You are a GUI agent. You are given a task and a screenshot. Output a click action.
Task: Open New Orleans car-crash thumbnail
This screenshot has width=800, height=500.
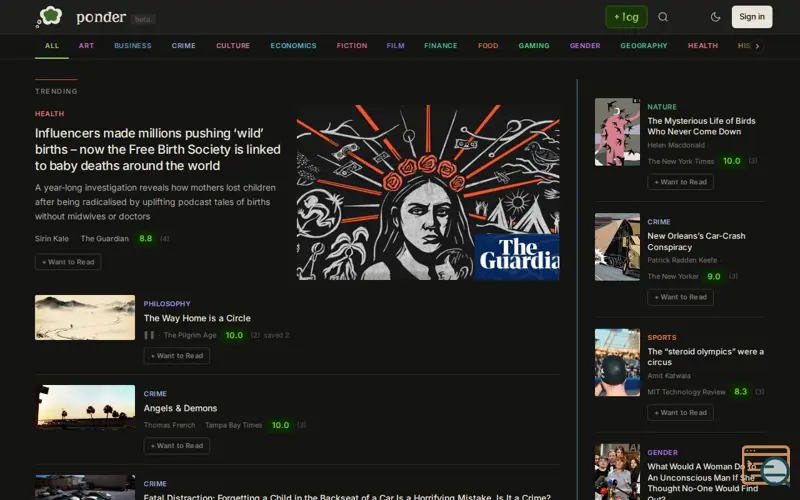click(x=617, y=247)
